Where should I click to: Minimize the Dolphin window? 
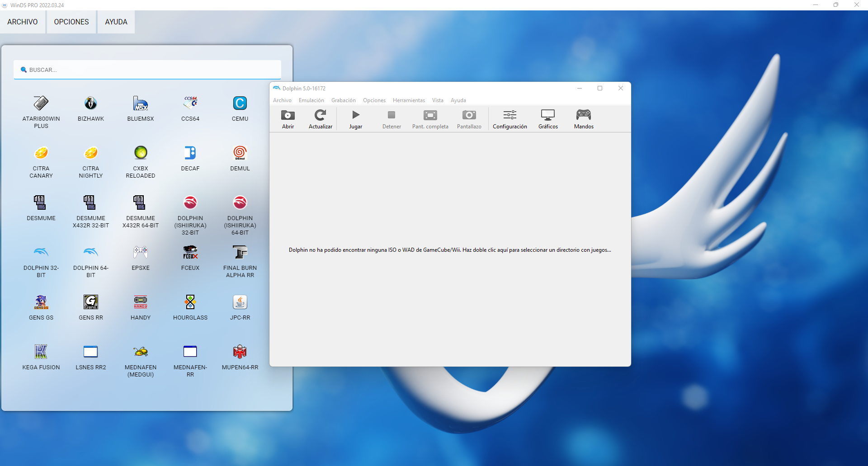tap(579, 88)
